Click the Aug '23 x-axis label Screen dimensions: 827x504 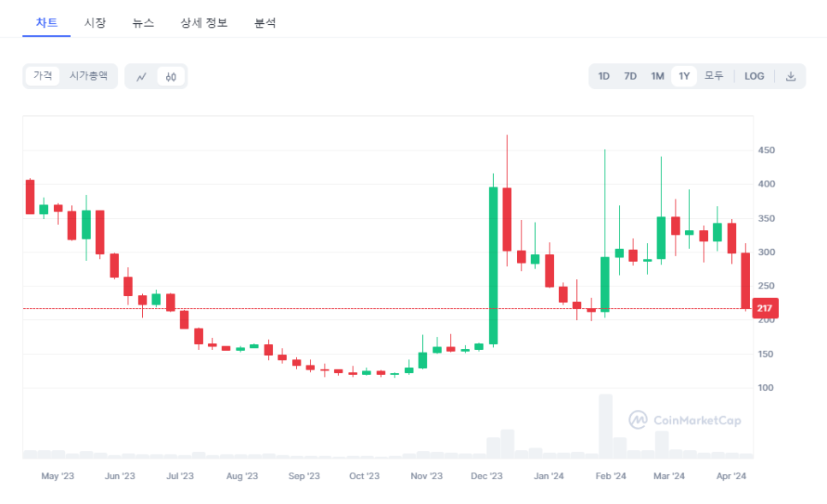point(242,476)
